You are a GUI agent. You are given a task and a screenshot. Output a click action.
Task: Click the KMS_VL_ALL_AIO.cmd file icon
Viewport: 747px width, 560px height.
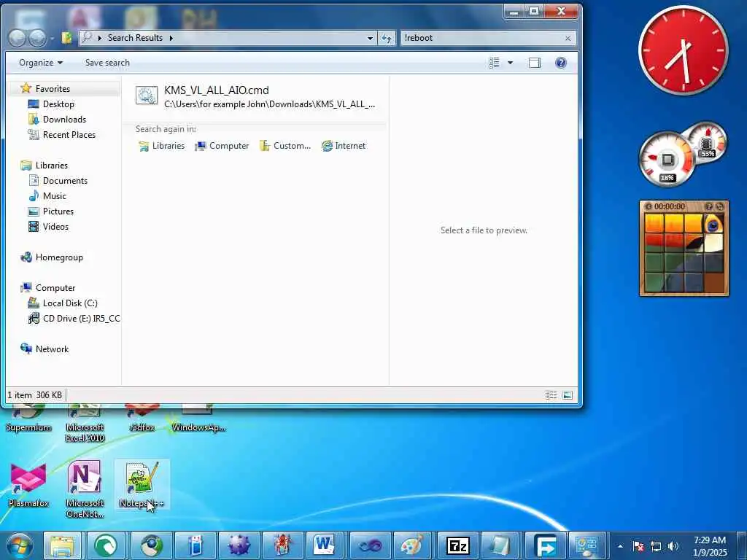coord(146,96)
